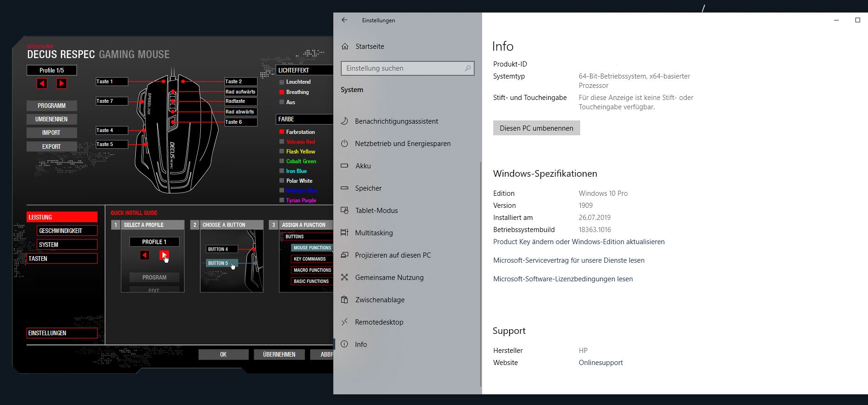Viewport: 868px width, 405px height.
Task: Click the Remotedesktop icon
Action: (345, 322)
